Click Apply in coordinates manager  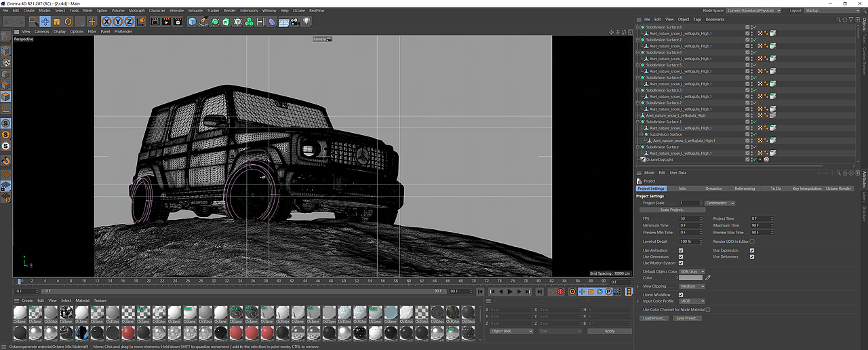point(610,331)
